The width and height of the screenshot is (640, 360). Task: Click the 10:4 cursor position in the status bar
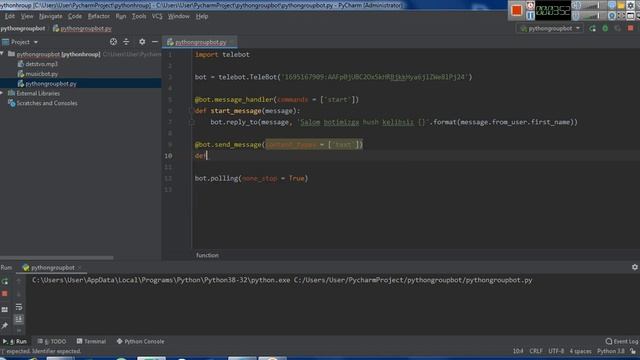pos(518,351)
